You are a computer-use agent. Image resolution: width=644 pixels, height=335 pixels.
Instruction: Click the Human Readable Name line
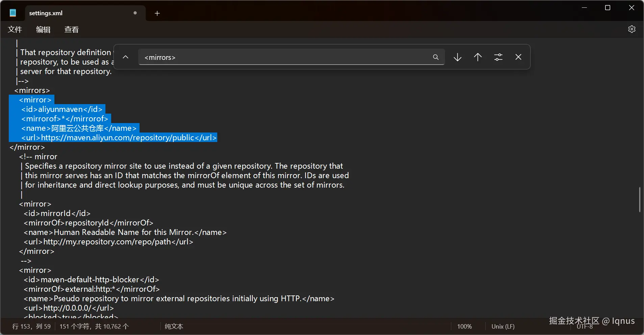coord(125,232)
